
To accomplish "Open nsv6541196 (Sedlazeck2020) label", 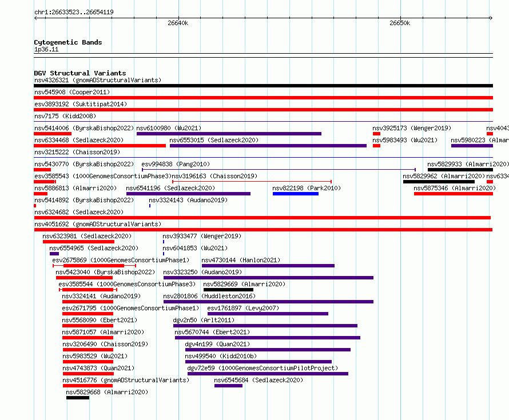I will [x=170, y=188].
